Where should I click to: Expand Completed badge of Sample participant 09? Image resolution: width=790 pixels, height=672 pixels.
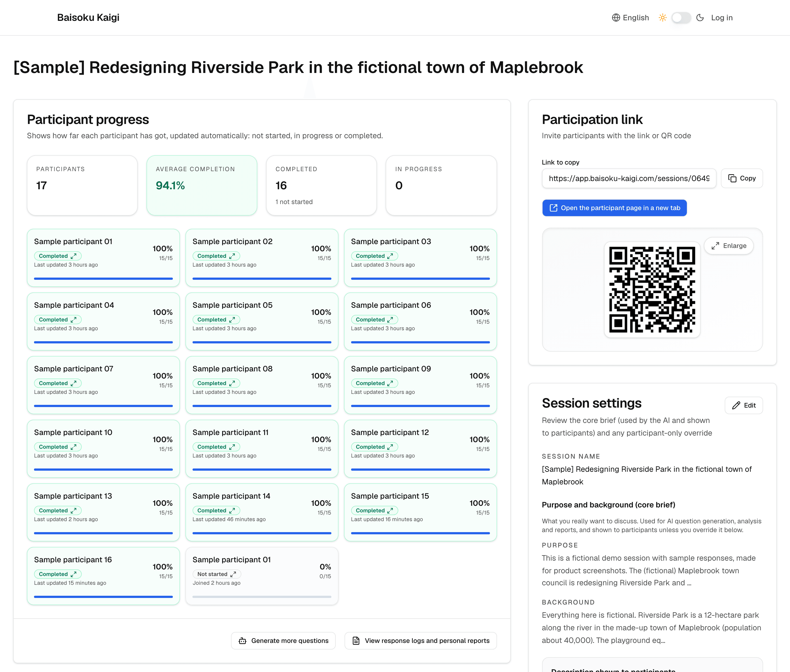coord(374,383)
